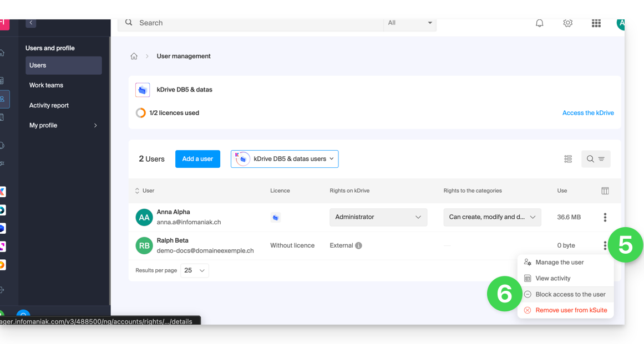Select Manage the user menu entry
This screenshot has width=644, height=344.
[559, 263]
